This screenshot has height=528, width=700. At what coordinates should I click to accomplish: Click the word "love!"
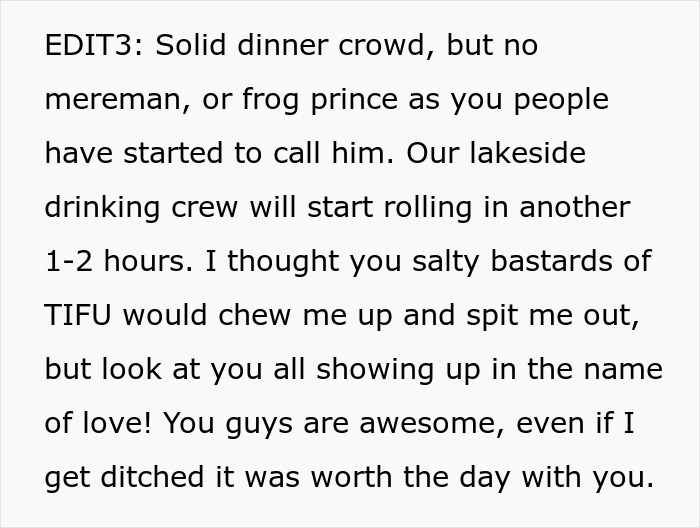pos(120,422)
